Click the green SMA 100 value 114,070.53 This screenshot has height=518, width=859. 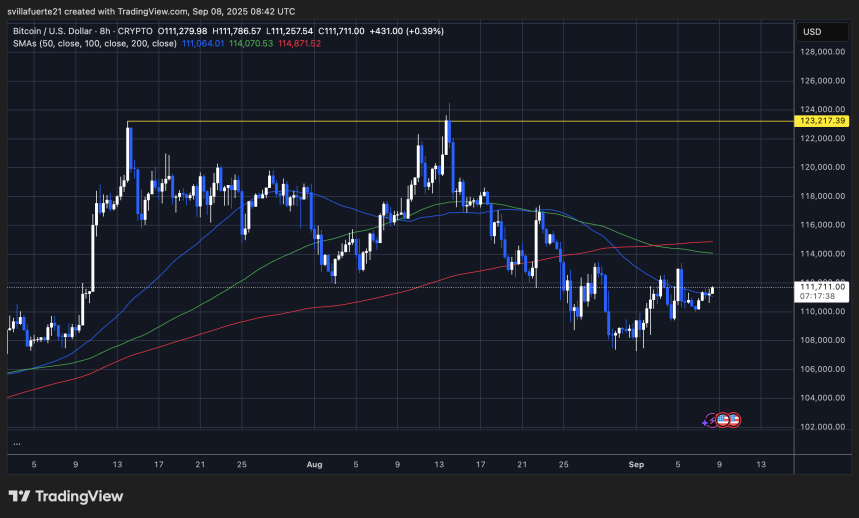click(x=252, y=44)
